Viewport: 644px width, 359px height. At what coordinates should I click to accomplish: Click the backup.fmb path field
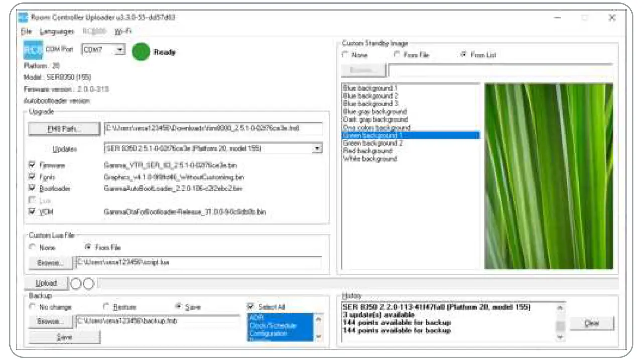point(158,321)
